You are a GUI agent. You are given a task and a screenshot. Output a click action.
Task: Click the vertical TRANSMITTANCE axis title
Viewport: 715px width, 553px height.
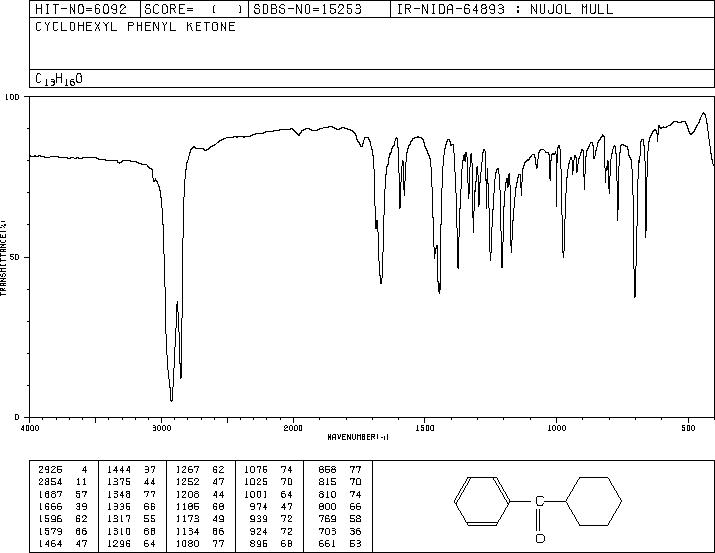[x=3, y=258]
